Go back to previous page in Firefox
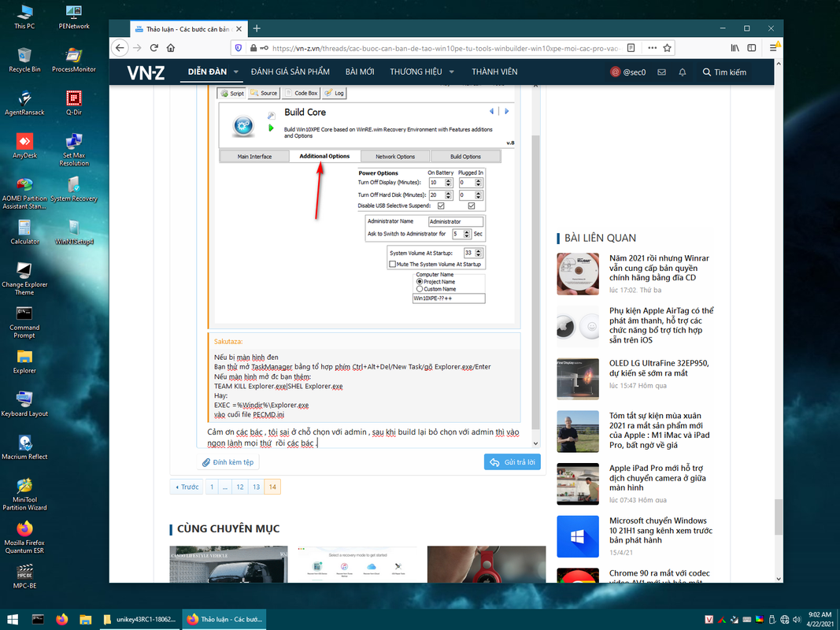Image resolution: width=840 pixels, height=630 pixels. [x=120, y=48]
